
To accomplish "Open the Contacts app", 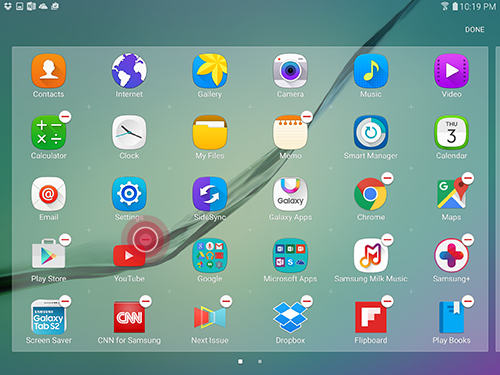I will coord(48,71).
